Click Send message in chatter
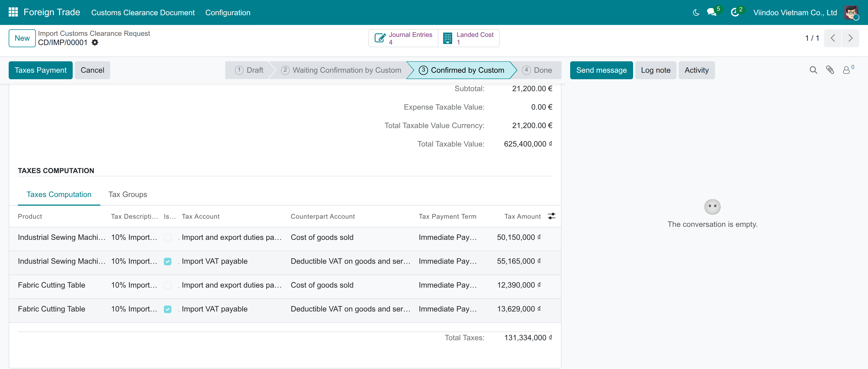The height and width of the screenshot is (369, 868). (601, 70)
